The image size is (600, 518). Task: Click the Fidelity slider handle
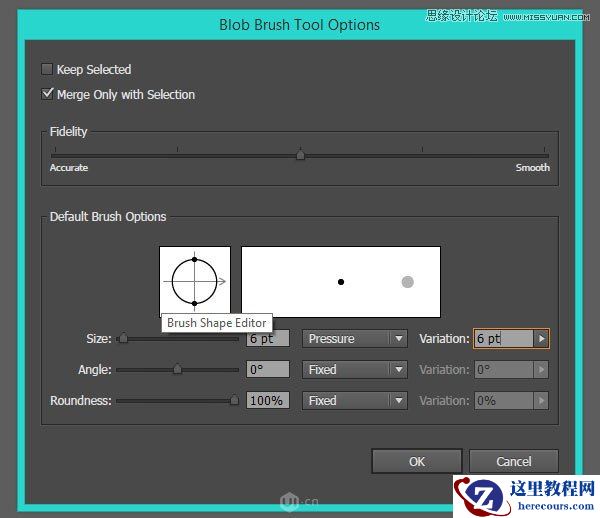click(x=301, y=155)
